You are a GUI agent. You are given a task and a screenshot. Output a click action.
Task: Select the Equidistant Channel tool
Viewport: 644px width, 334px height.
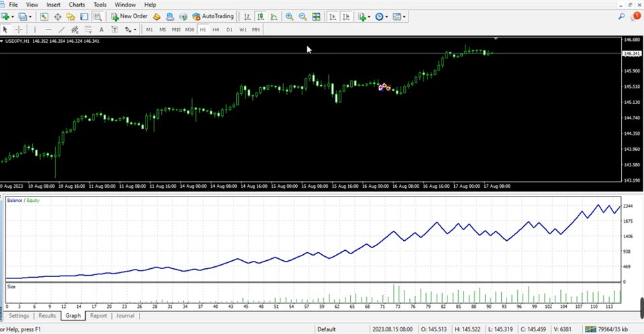(74, 30)
